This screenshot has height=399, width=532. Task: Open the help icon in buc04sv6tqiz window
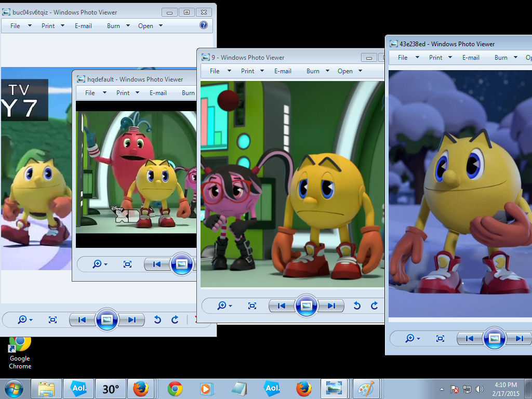click(204, 25)
